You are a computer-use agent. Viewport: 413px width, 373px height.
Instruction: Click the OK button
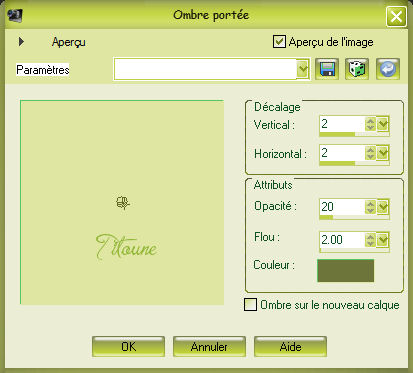point(128,347)
